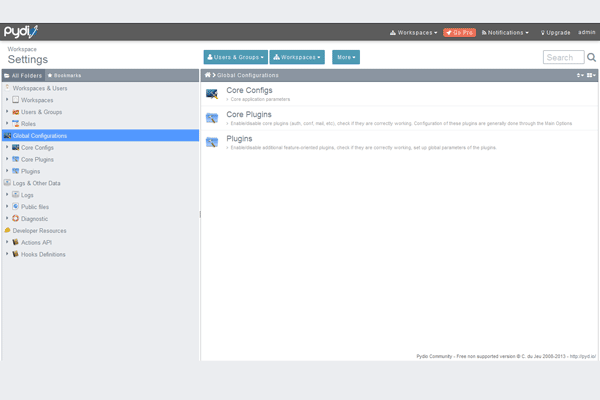The image size is (600, 400).
Task: Click the Core Plugins icon in main list
Action: pos(212,118)
